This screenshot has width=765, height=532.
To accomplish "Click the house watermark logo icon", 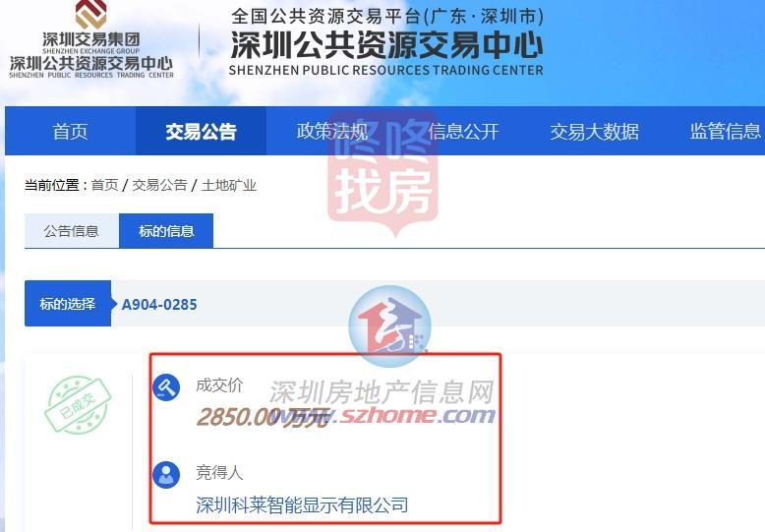I will [389, 326].
